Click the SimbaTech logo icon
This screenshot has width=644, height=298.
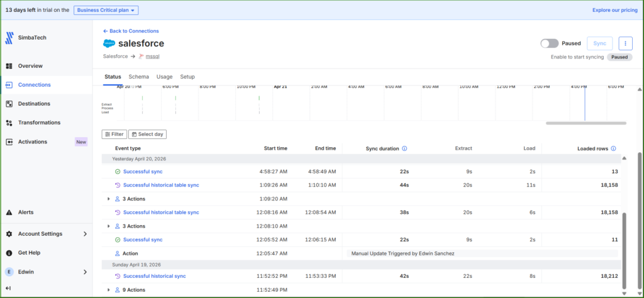point(9,38)
